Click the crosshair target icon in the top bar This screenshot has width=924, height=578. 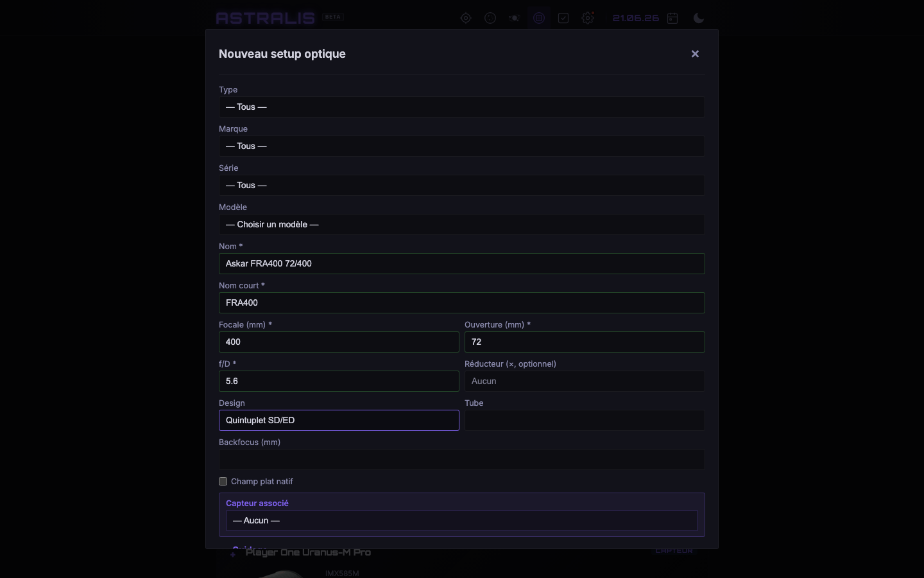click(466, 18)
